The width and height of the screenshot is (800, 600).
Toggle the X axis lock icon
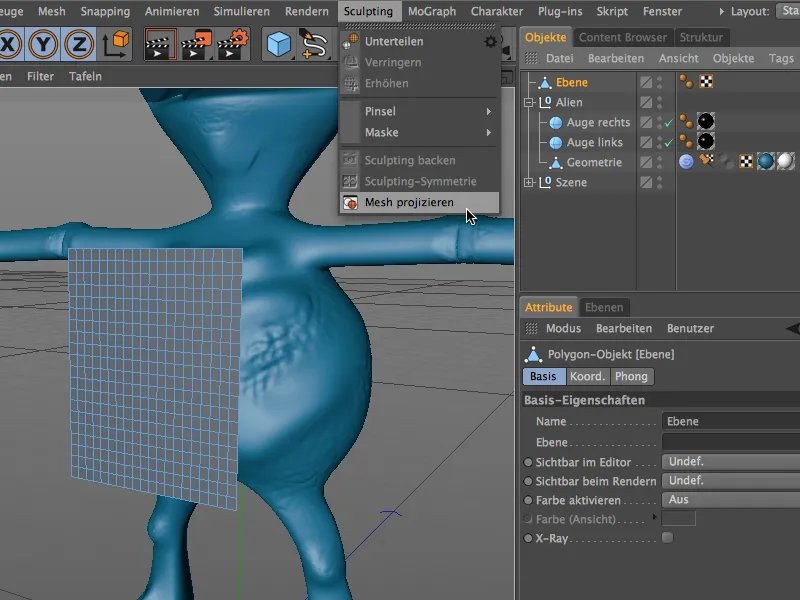9,44
